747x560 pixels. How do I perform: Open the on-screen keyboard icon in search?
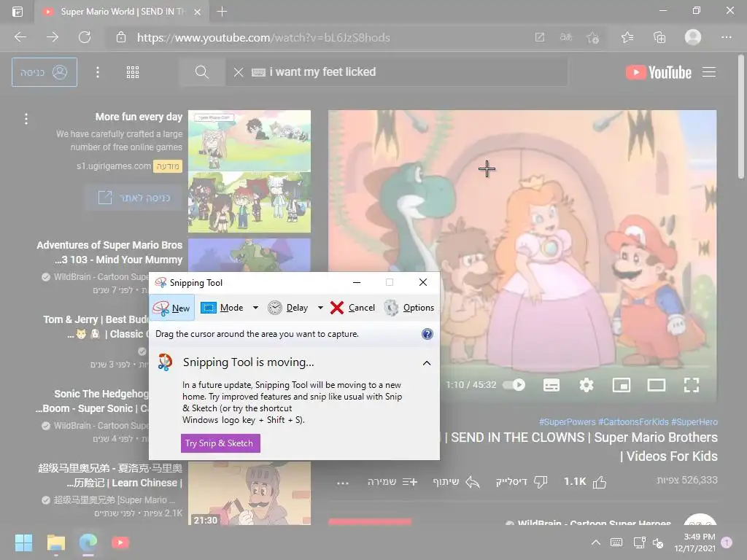pos(258,72)
